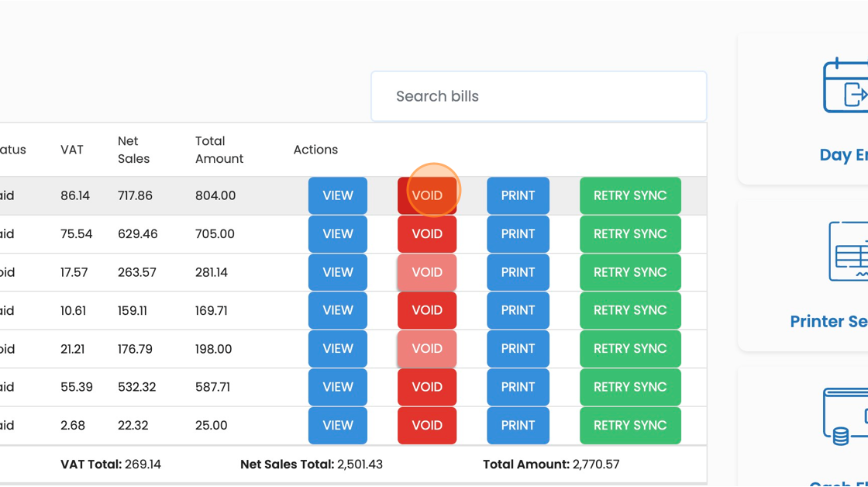Open the Day End calendar icon
Screen dimensions: 868x487
pos(846,85)
